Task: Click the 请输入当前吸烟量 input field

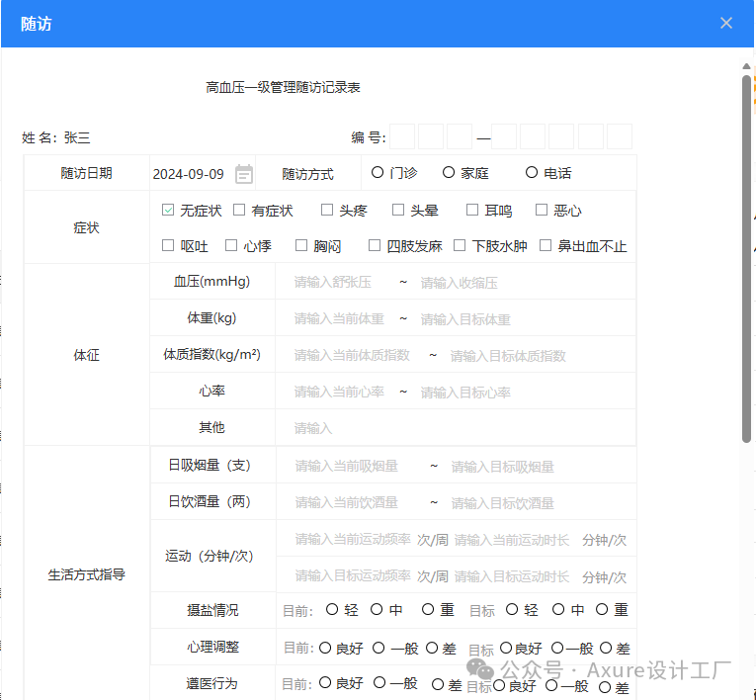Action: tap(347, 466)
